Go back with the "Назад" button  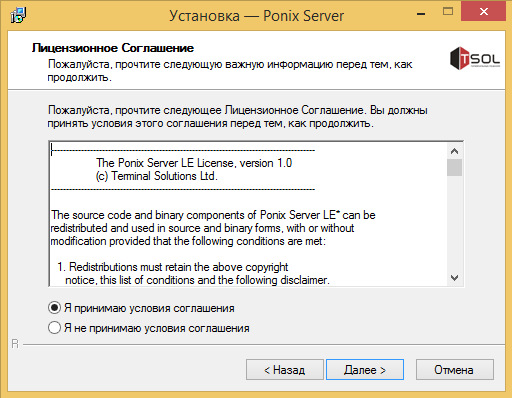point(285,369)
